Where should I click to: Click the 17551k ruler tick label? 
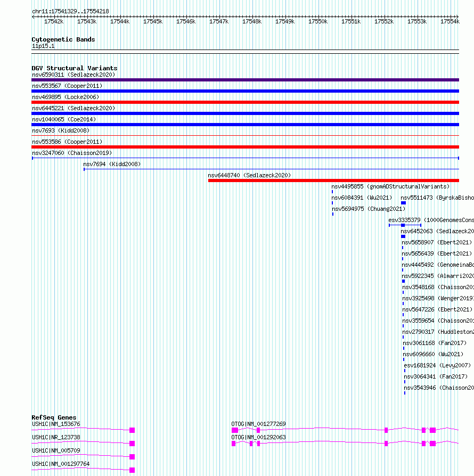coord(351,21)
